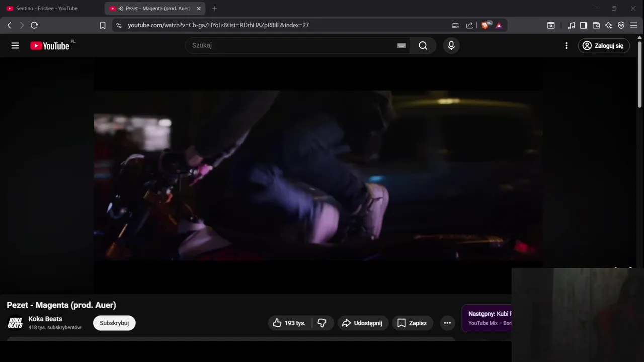Open Brave Shields lion icon
644x362 pixels.
[x=486, y=25]
